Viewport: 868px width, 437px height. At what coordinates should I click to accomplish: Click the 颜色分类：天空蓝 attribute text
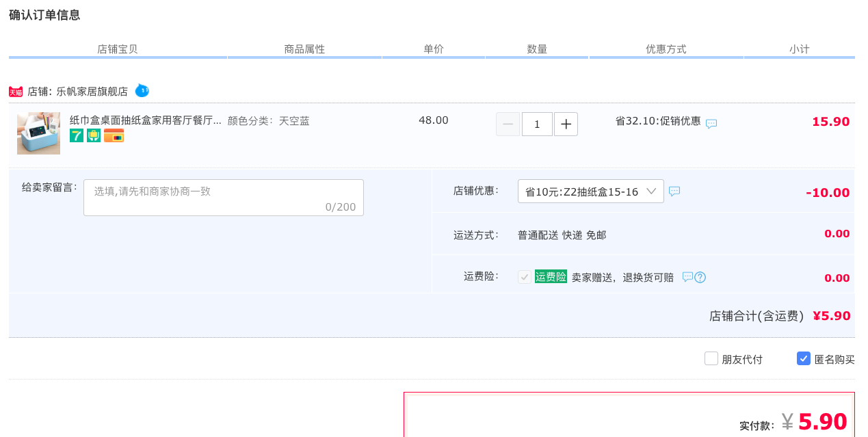point(269,121)
